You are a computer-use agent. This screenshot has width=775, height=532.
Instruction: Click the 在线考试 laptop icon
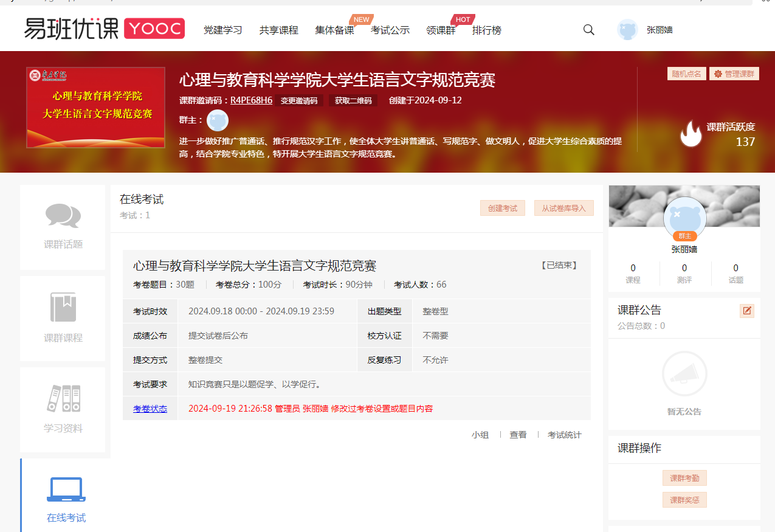66,489
